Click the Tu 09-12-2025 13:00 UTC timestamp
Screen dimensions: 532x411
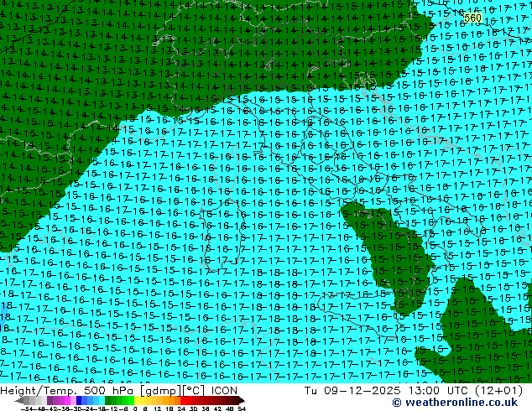point(387,391)
